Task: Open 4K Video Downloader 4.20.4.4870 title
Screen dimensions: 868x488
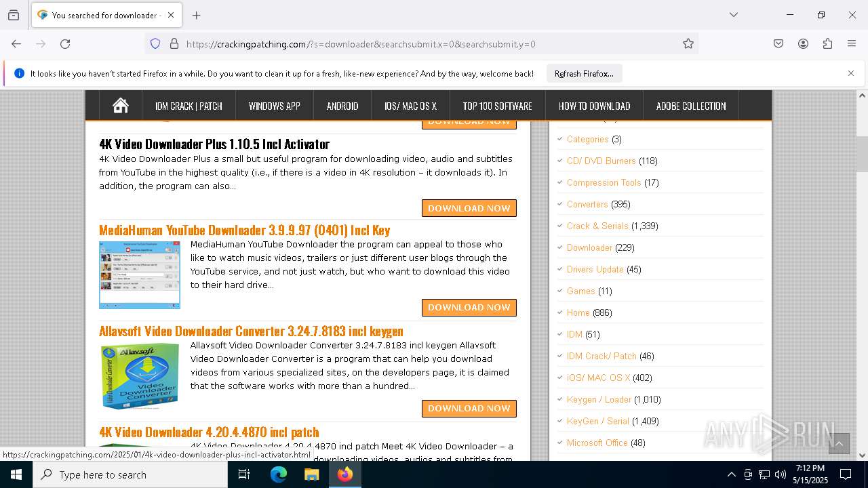Action: point(209,432)
